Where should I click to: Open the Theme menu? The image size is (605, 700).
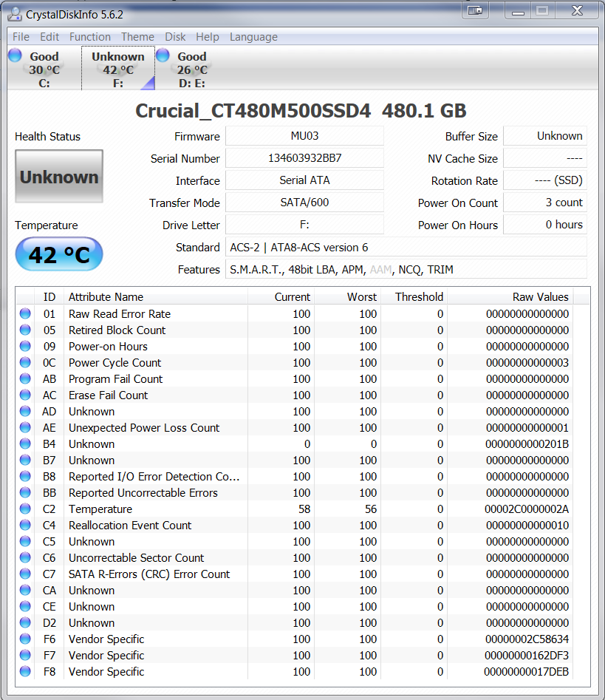tap(137, 37)
